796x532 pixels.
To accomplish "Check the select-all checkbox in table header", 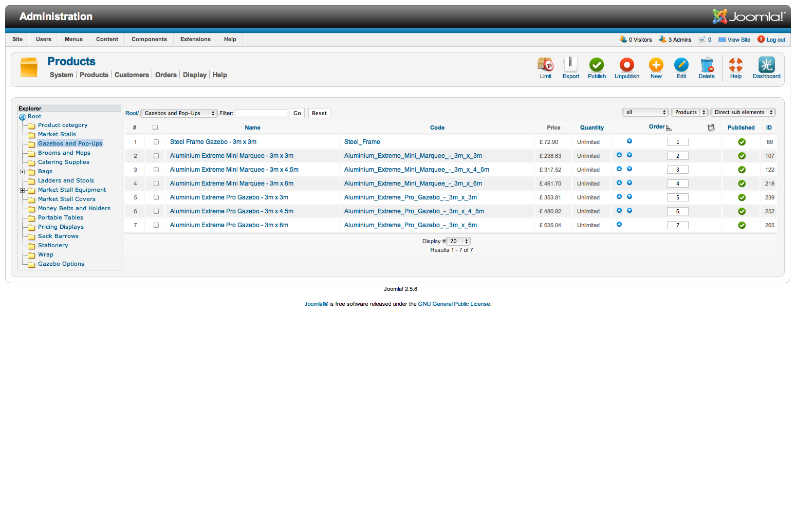I will point(155,127).
